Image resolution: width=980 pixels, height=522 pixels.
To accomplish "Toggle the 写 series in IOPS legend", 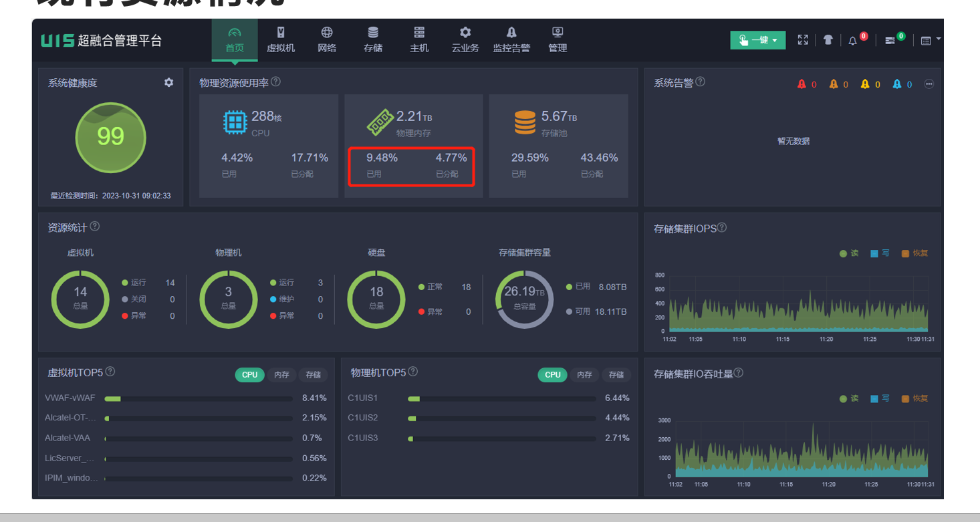I will click(880, 253).
